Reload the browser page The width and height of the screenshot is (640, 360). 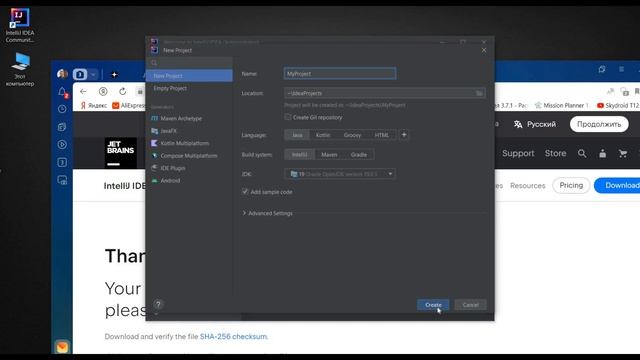pos(122,91)
